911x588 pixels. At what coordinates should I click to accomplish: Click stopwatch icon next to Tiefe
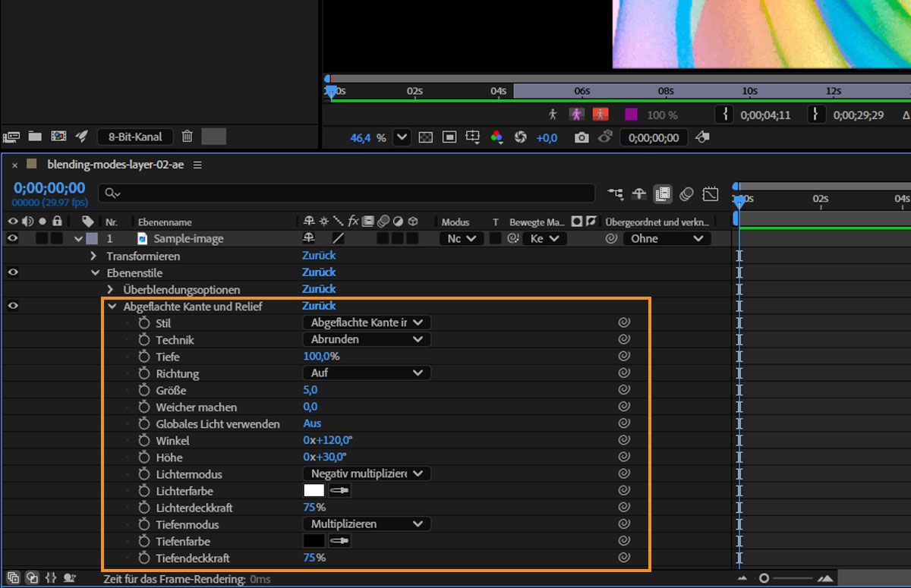(144, 357)
